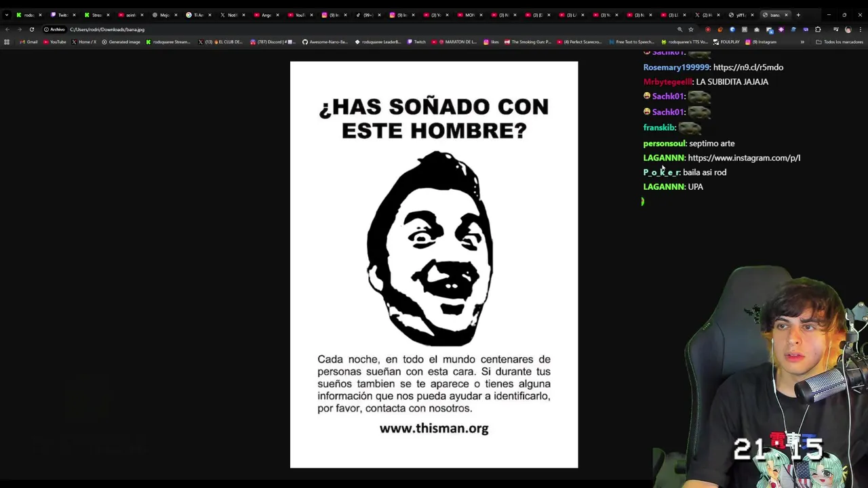Image resolution: width=868 pixels, height=488 pixels.
Task: Open the extensions puzzle piece menu
Action: [818, 29]
